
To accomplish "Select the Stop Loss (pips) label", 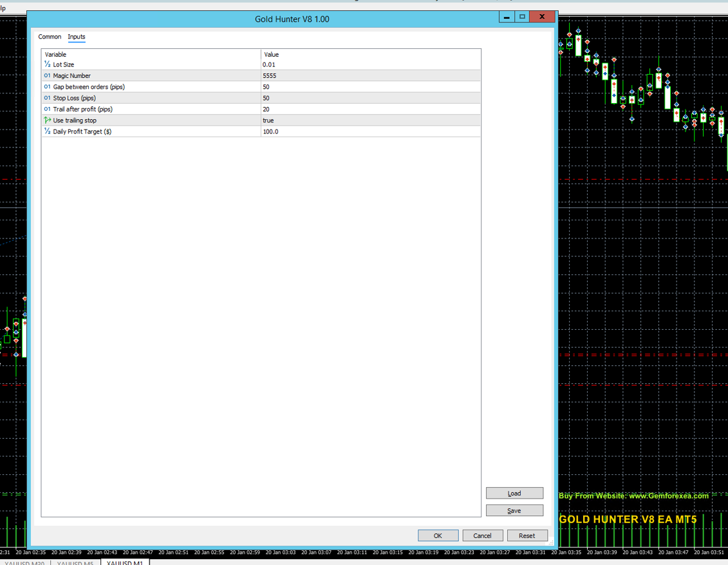I will (74, 98).
